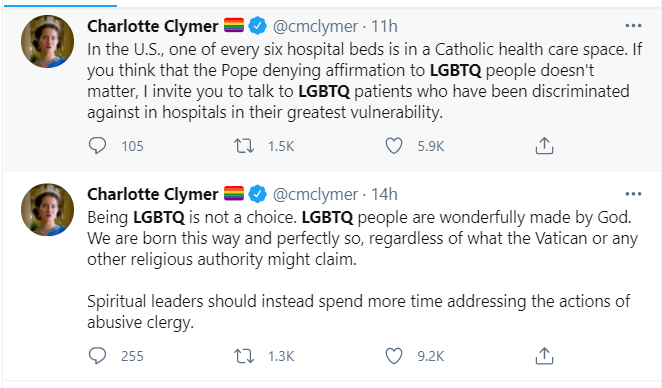View avatar photo on second tweet
The height and width of the screenshot is (388, 662).
click(47, 209)
